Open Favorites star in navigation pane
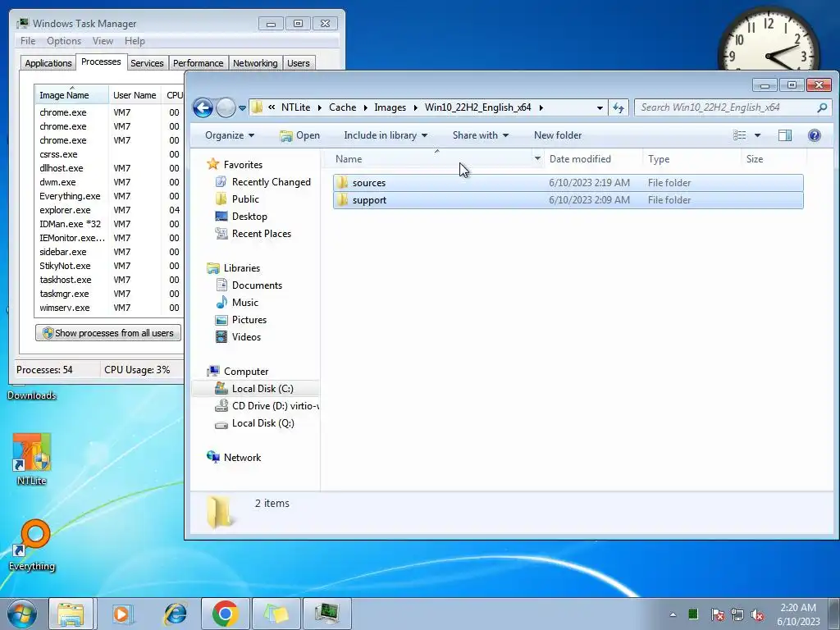840x630 pixels. (x=213, y=164)
